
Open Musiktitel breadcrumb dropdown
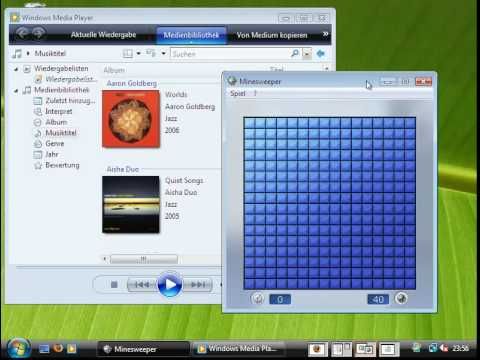pyautogui.click(x=28, y=53)
